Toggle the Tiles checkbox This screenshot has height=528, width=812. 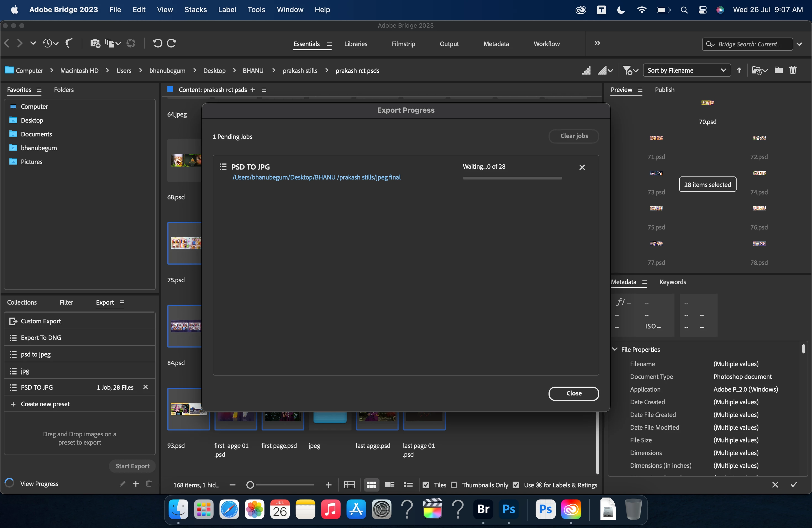pyautogui.click(x=426, y=485)
